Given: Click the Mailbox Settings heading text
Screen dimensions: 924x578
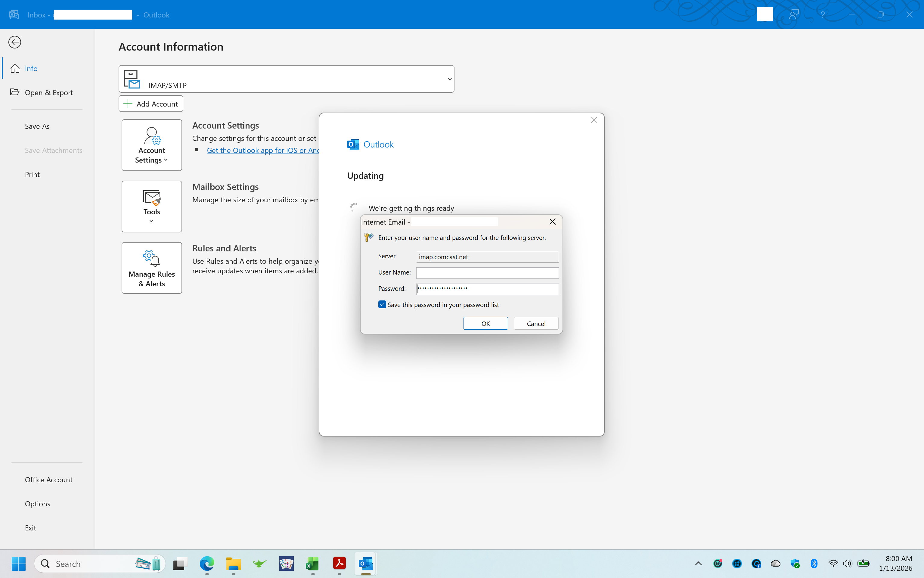Looking at the screenshot, I should [225, 187].
